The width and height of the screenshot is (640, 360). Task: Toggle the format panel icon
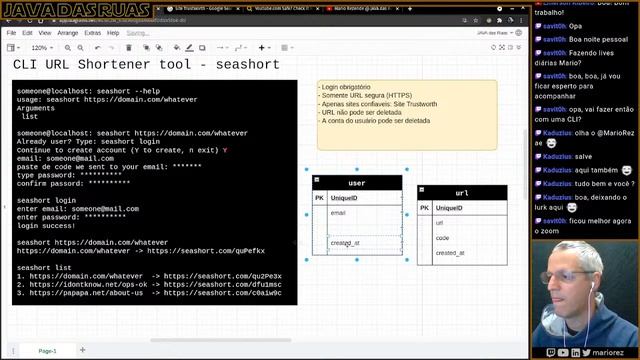pos(510,47)
